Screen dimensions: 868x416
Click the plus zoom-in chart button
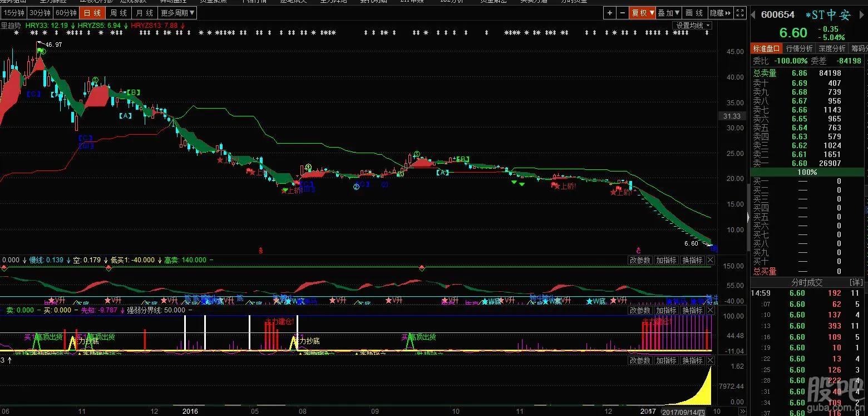point(610,13)
